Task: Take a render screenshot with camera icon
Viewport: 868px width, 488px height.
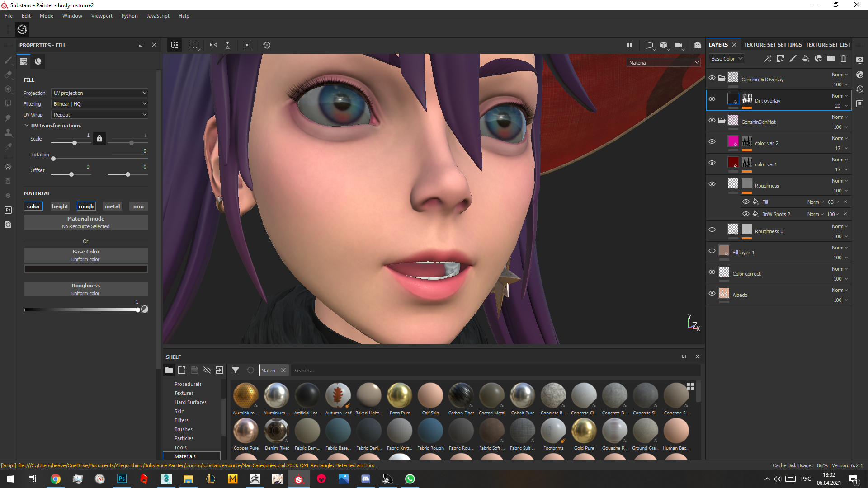Action: point(698,45)
